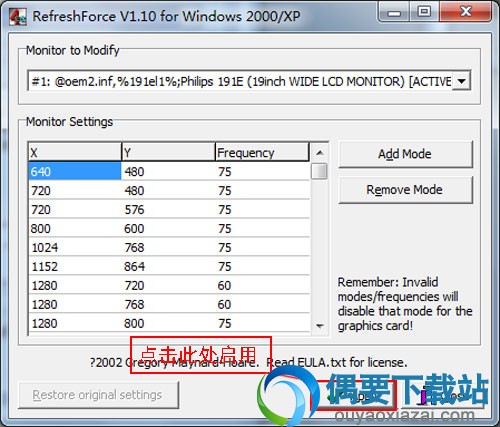Click the list scrollbar up arrow
The height and width of the screenshot is (427, 500).
pos(320,153)
